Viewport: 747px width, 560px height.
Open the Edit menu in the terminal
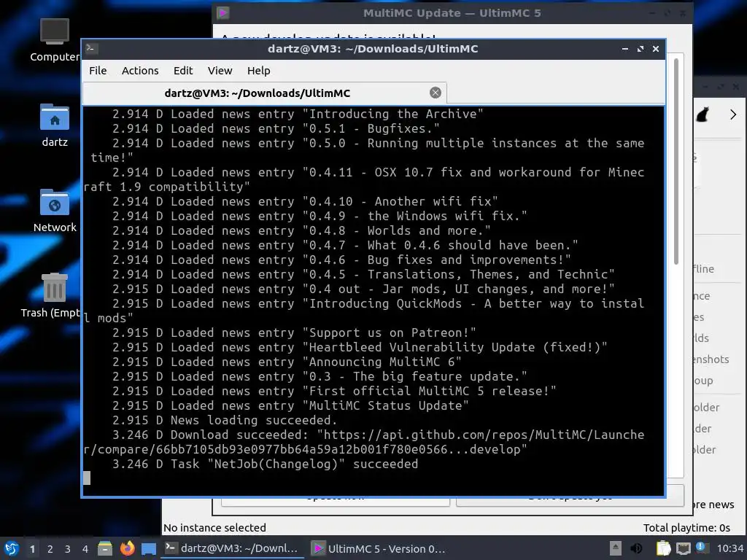[x=183, y=71]
